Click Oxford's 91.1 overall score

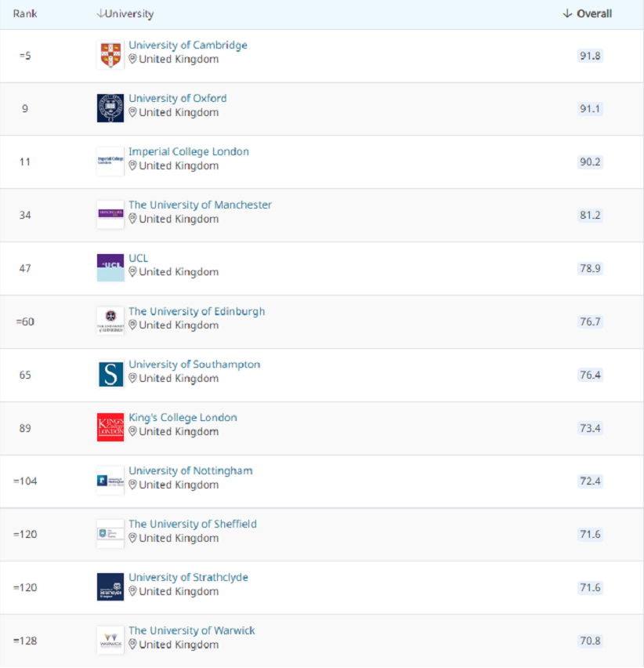(x=590, y=109)
